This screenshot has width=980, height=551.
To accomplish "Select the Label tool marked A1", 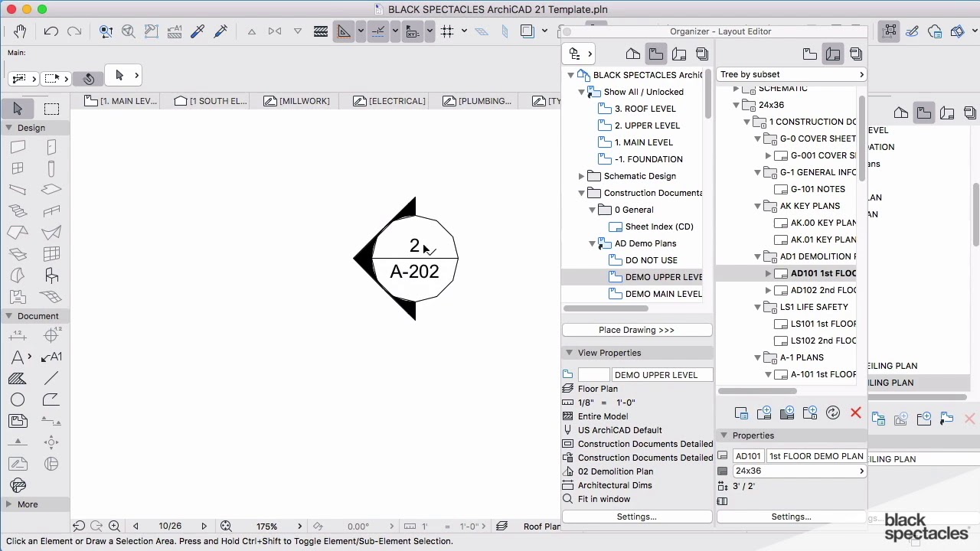I will coord(51,357).
